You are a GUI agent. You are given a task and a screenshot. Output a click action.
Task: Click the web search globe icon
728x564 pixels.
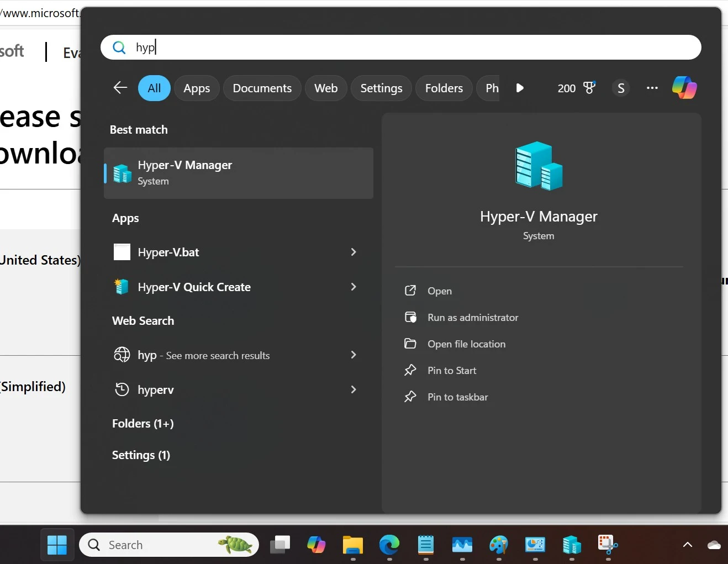click(122, 355)
